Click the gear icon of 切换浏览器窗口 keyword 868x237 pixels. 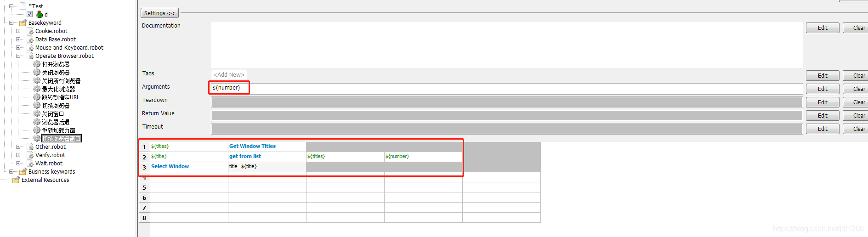[37, 139]
